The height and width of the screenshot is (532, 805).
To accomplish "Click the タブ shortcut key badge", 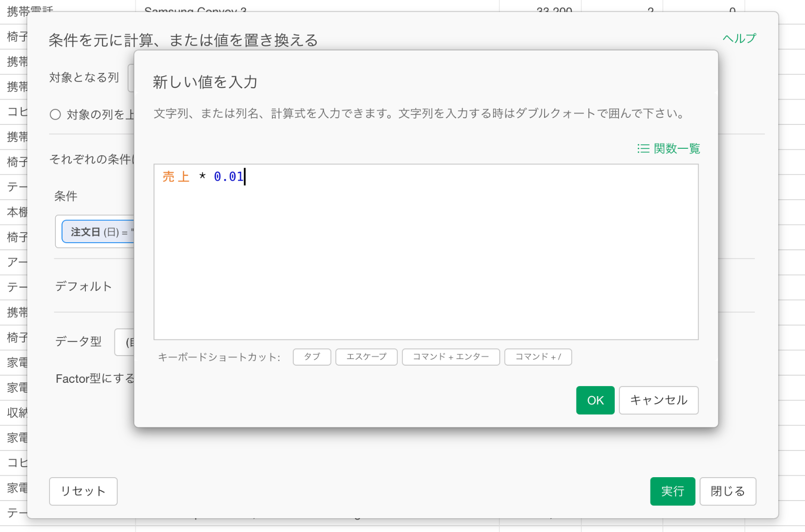I will [311, 357].
